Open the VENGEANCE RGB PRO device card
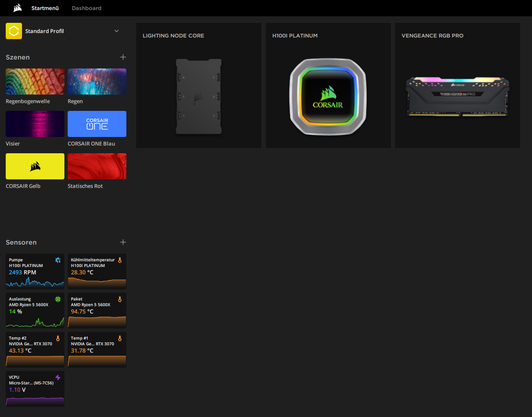Screen dimensions: 532x417 [457, 85]
